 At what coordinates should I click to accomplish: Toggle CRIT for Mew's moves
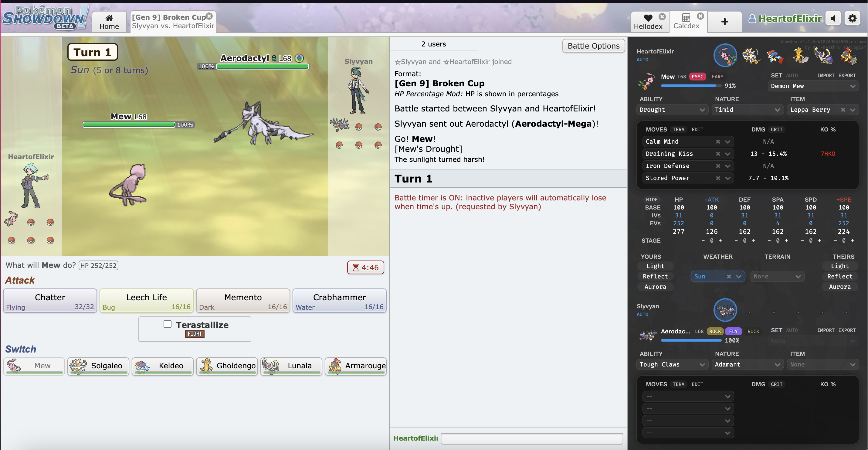tap(776, 129)
